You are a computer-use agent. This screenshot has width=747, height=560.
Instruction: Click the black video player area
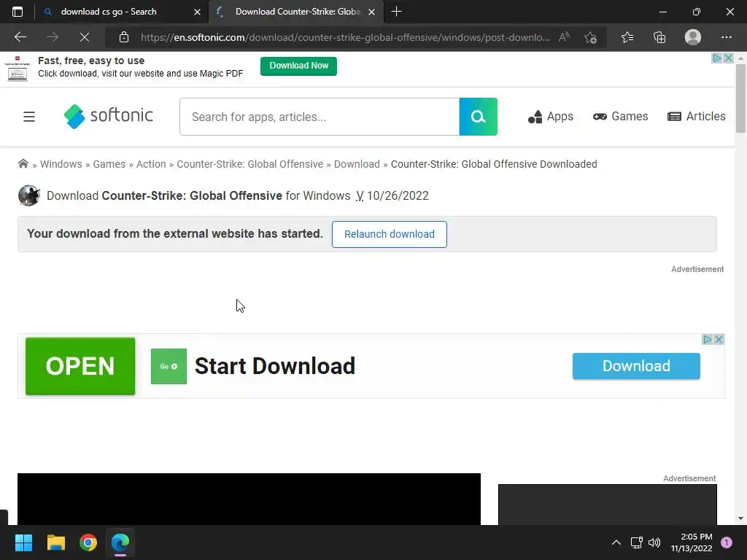pos(249,499)
